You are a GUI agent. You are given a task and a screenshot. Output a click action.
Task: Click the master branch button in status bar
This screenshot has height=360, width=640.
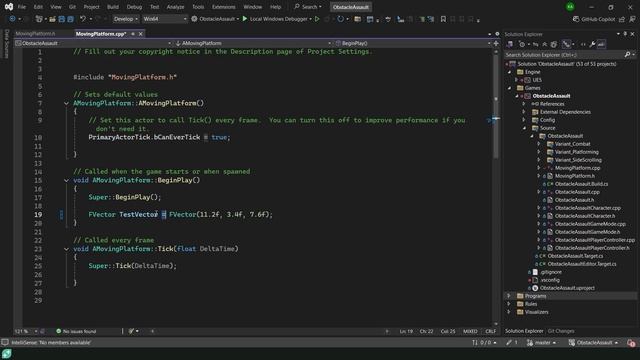(x=542, y=342)
